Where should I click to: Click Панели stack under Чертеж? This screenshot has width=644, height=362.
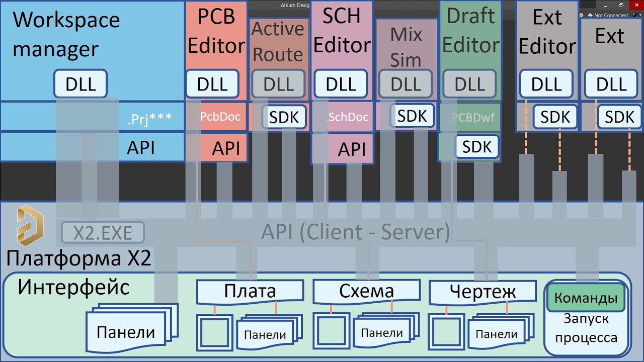[501, 331]
